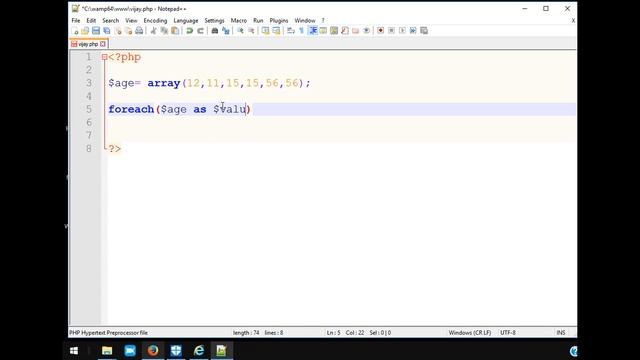Click the Redo toolbar icon
This screenshot has height=360, width=640.
[200, 31]
